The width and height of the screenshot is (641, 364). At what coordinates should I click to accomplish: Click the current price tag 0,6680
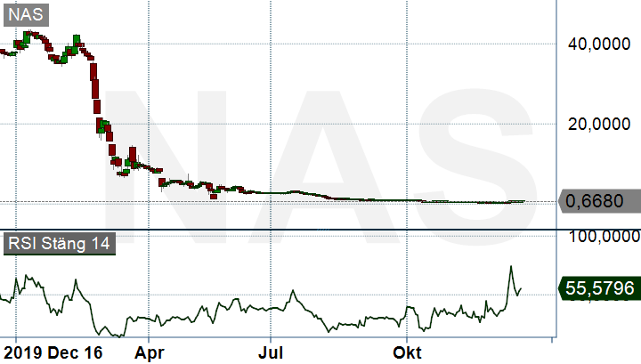(599, 201)
